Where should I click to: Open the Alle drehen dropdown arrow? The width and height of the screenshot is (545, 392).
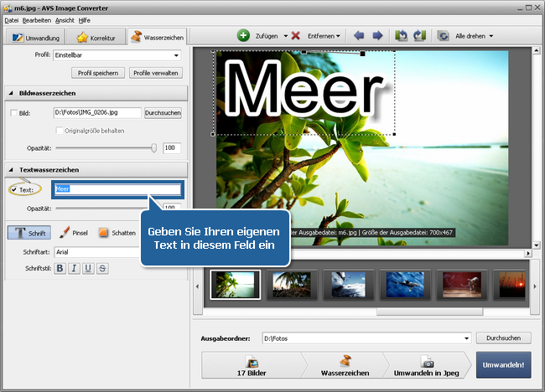[x=491, y=36]
